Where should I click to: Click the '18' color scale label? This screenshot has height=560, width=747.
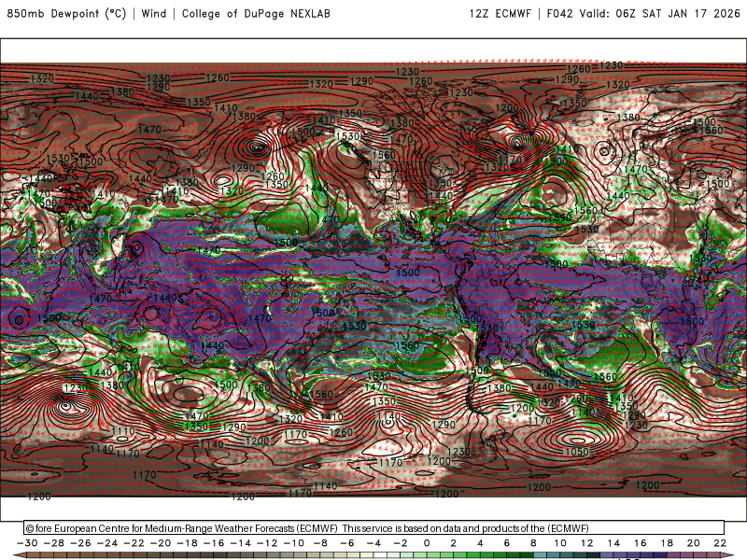[x=667, y=543]
